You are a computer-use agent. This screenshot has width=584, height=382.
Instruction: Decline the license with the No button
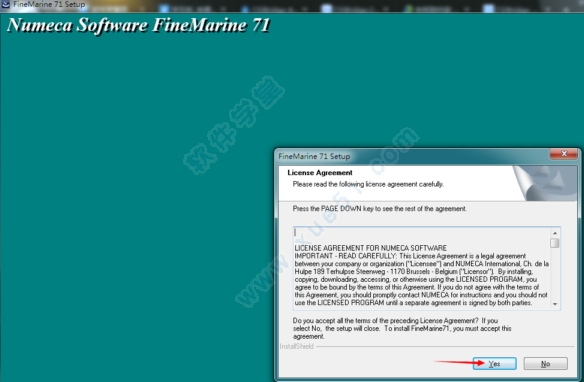[x=546, y=363]
